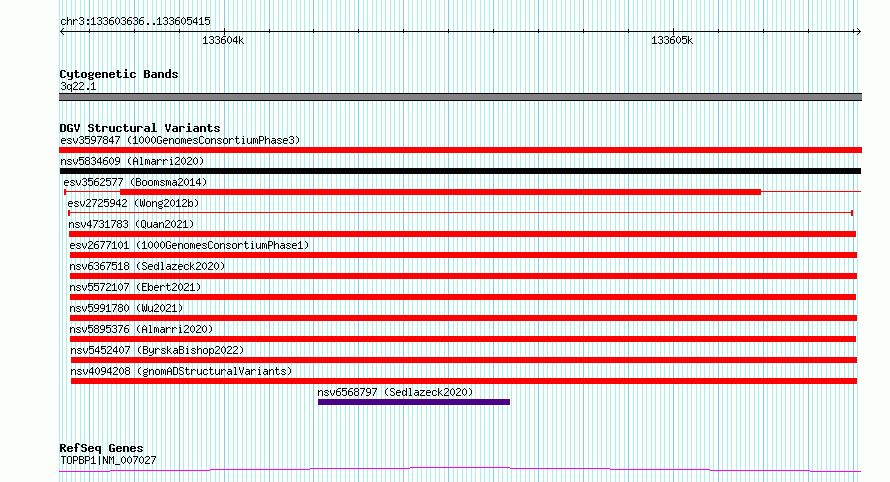
Task: Click the right arrow end of the ruler
Action: point(858,31)
